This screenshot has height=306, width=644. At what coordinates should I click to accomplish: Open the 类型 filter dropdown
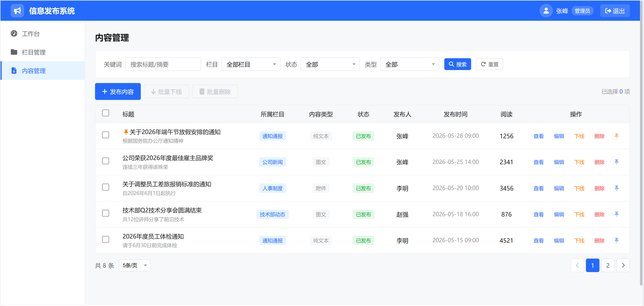[x=410, y=64]
